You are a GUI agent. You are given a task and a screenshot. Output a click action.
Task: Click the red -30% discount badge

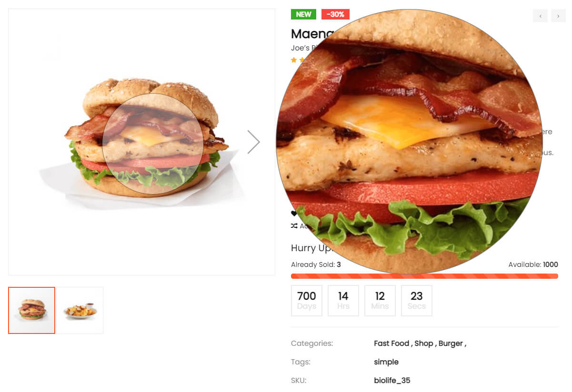335,14
